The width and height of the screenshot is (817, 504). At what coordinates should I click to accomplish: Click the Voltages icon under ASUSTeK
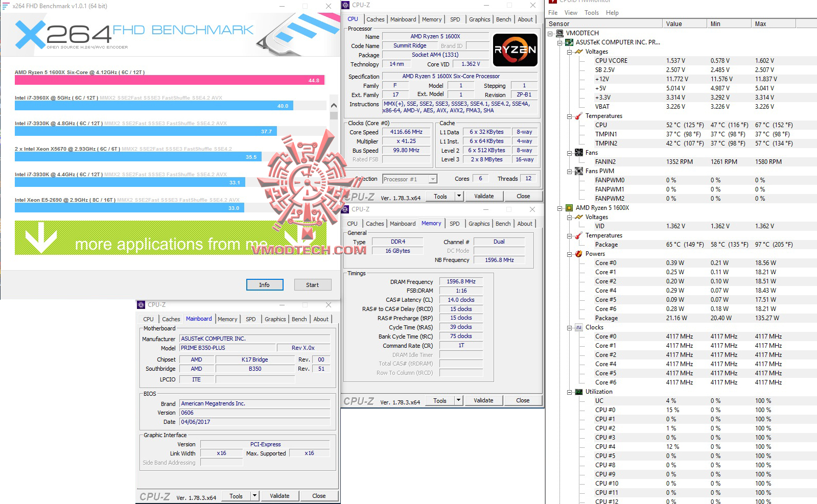(x=579, y=52)
